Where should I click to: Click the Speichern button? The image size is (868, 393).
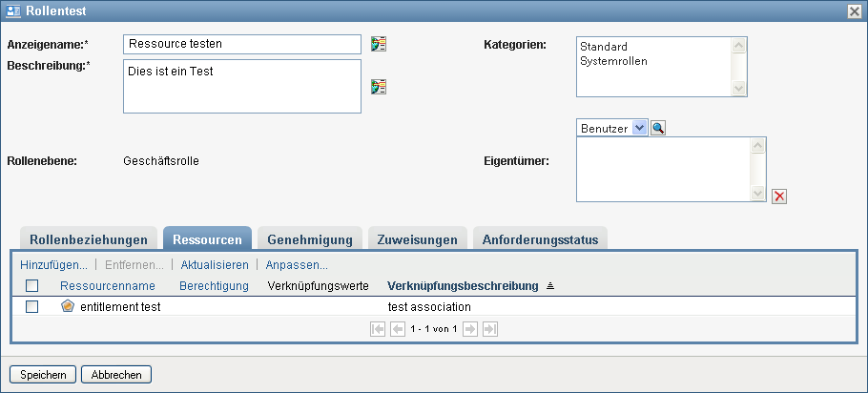[42, 375]
